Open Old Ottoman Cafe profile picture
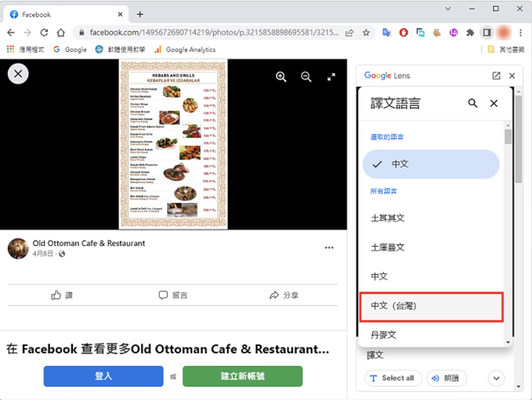The height and width of the screenshot is (400, 532). 18,249
